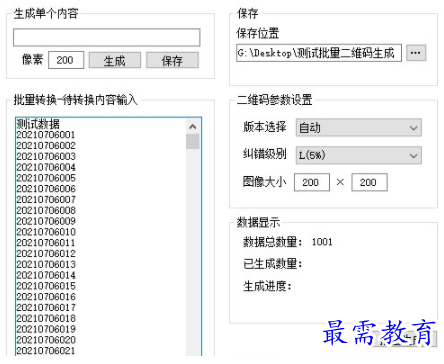Select row 20210706009 in batch list
444x364 pixels.
click(x=46, y=221)
